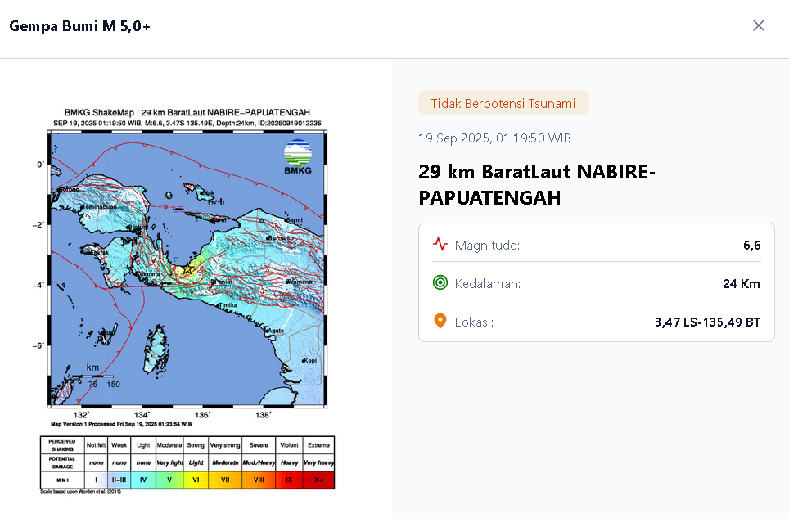Close the Gempa Bumi M 5,0+ dialog
The image size is (789, 532).
758,25
